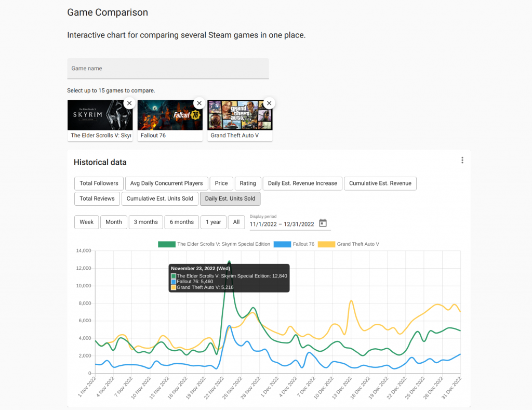Select Cumulative Est. Revenue metric

pos(380,183)
